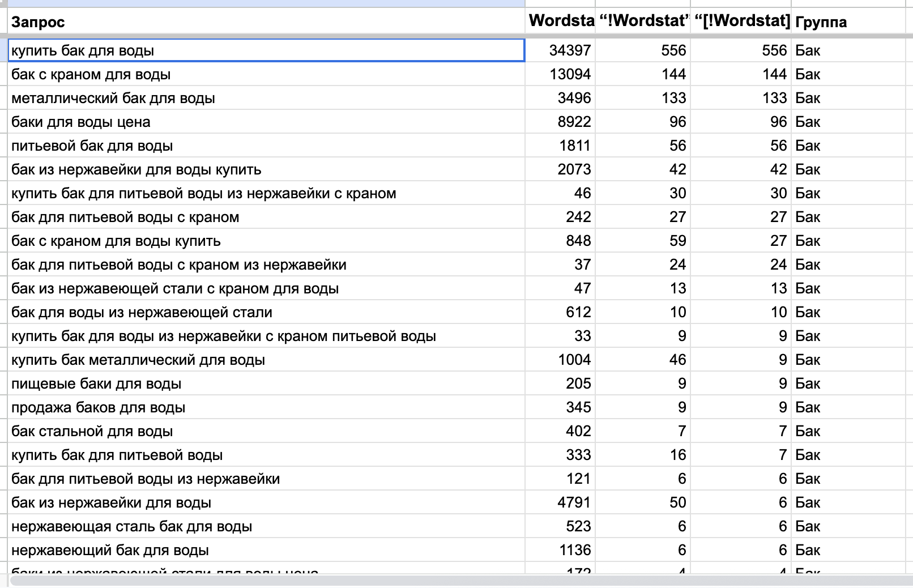Select "[!Wordstat]" value 133 in 'металлический бак' row

coord(741,98)
